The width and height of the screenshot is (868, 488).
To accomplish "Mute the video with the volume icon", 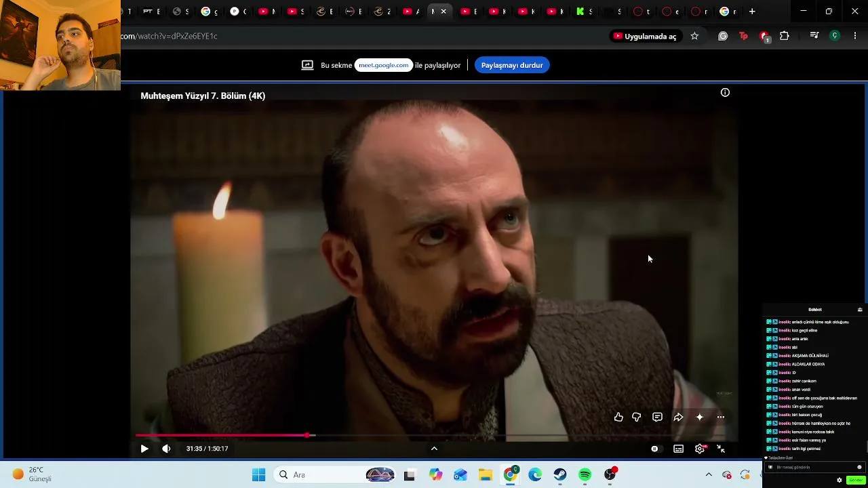I will point(166,449).
